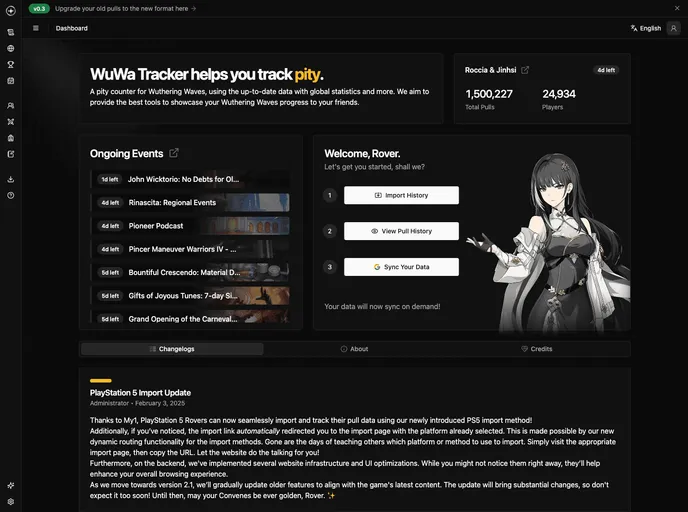The image size is (688, 512).
Task: Click the help question mark icon in sidebar
Action: coord(10,195)
